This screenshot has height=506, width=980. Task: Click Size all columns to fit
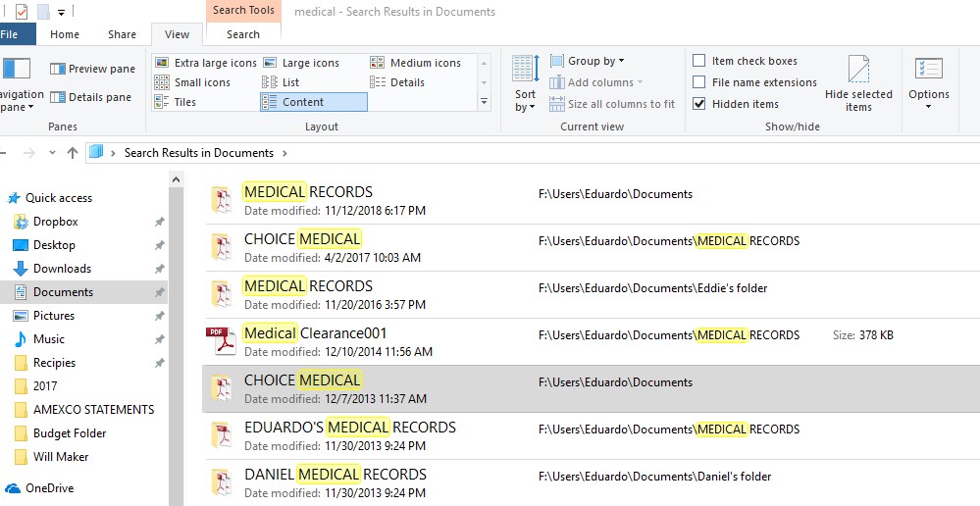click(x=612, y=104)
